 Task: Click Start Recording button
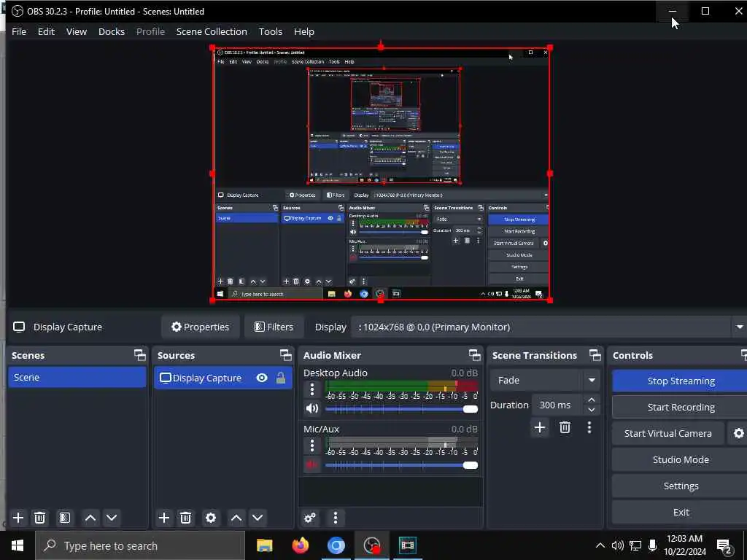[x=681, y=407]
